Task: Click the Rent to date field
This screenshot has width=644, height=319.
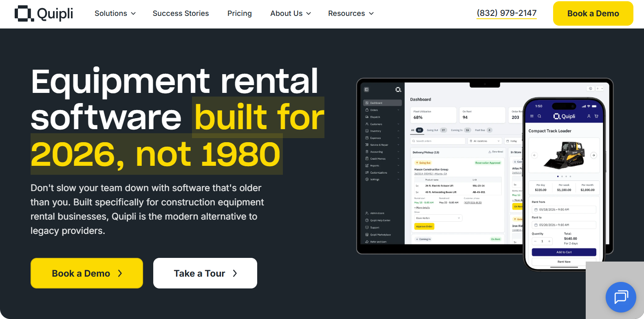Action: tap(564, 225)
